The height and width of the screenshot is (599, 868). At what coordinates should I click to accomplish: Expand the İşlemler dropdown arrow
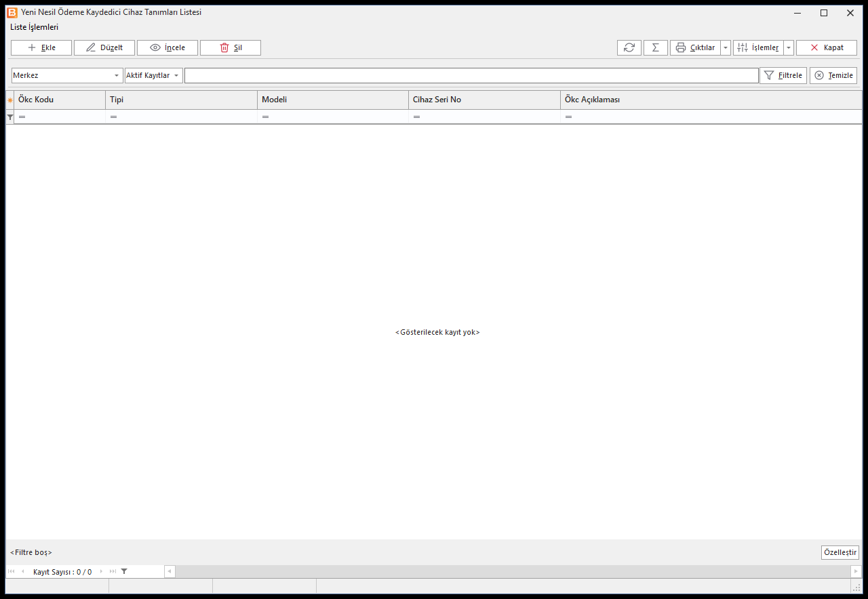[x=789, y=47]
